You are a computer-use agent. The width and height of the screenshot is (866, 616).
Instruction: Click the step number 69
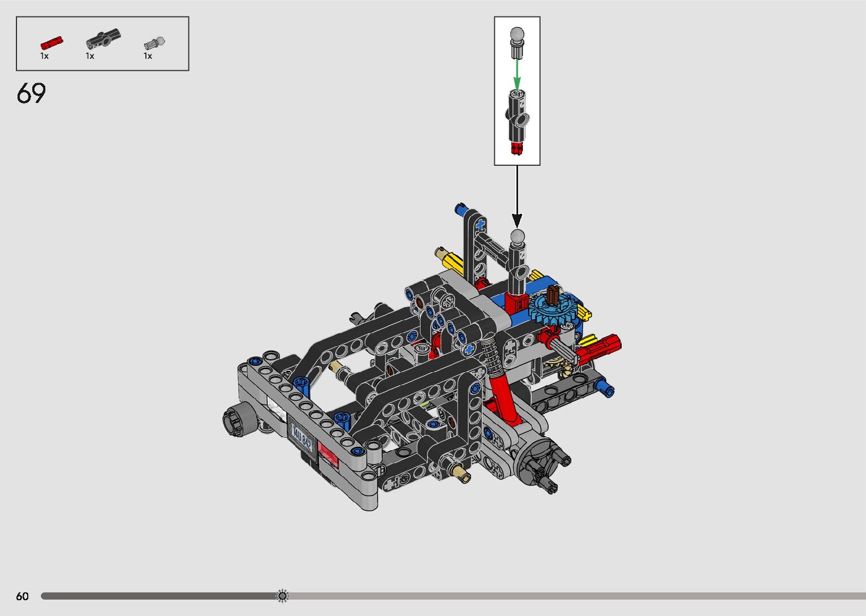pos(31,93)
